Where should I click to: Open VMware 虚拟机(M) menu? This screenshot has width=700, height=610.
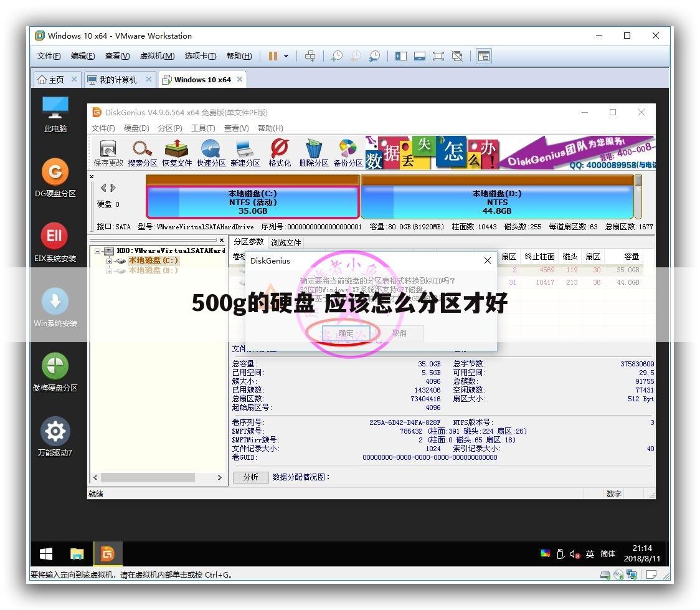pos(157,56)
